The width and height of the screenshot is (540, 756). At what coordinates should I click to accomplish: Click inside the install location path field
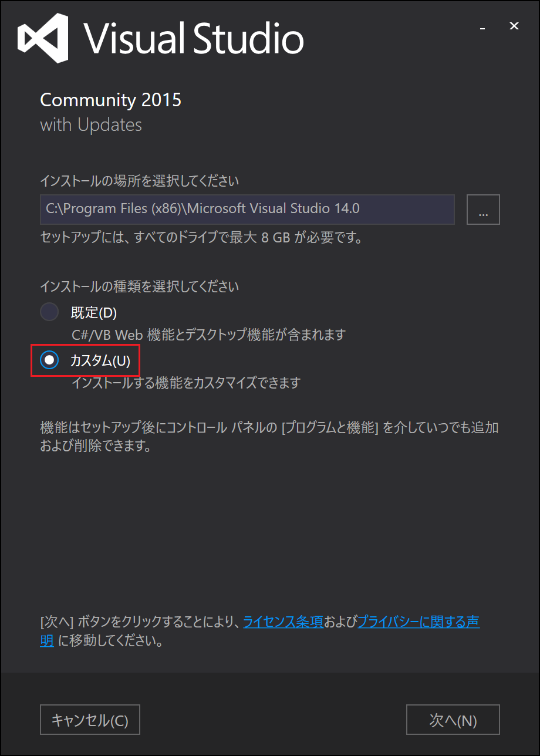[x=247, y=210]
